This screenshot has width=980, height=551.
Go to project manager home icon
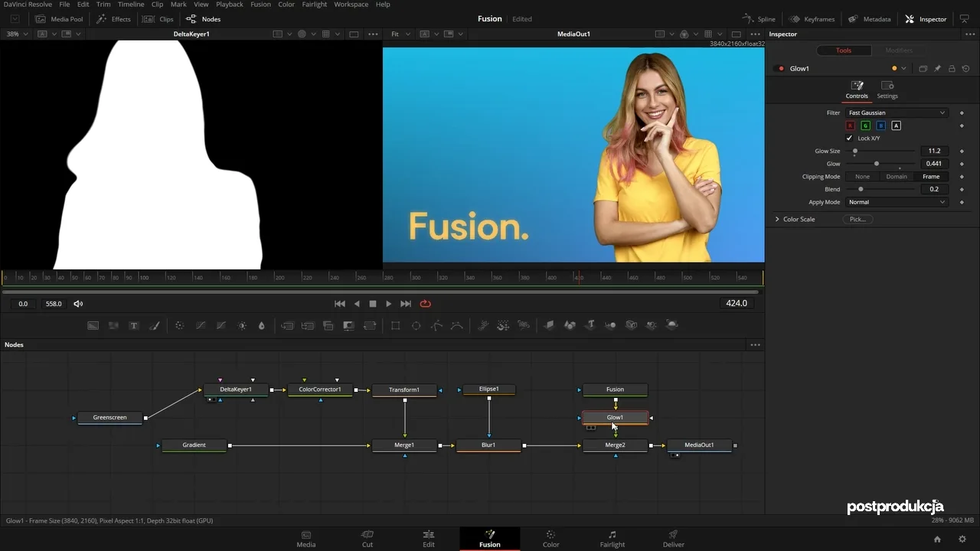[937, 540]
